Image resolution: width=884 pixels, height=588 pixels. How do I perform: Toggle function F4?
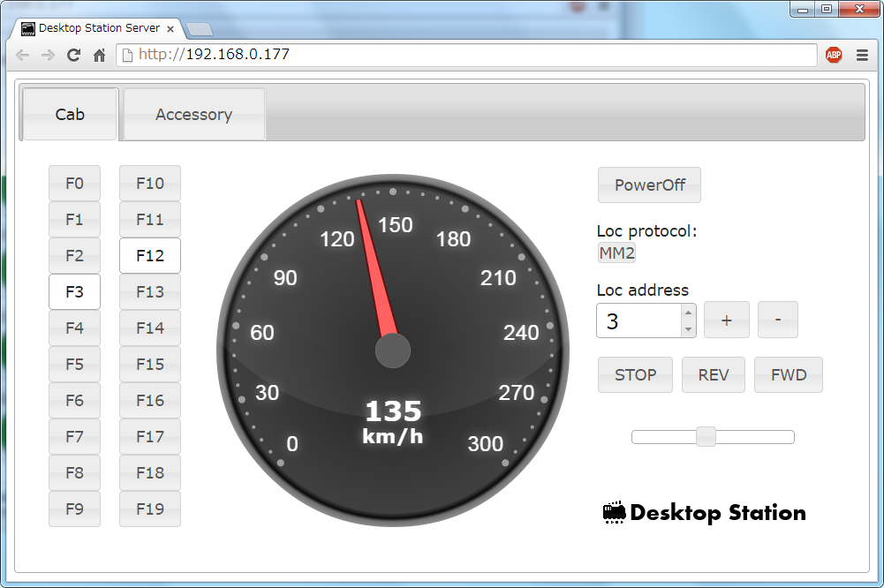(x=74, y=328)
